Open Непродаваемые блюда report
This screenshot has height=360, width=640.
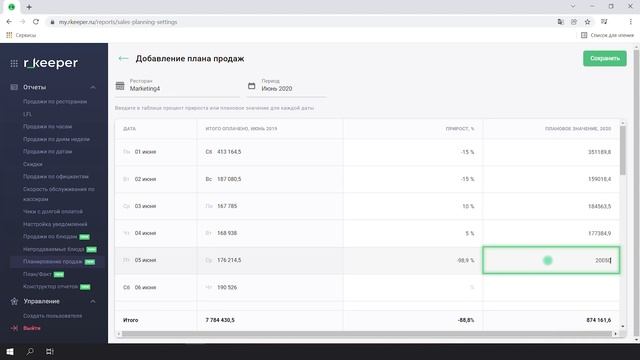[53, 249]
